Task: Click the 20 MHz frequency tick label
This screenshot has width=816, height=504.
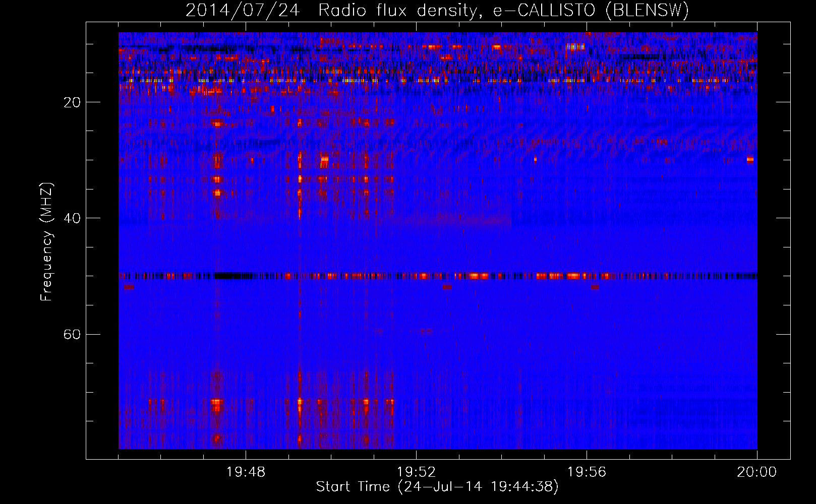Action: [x=72, y=102]
